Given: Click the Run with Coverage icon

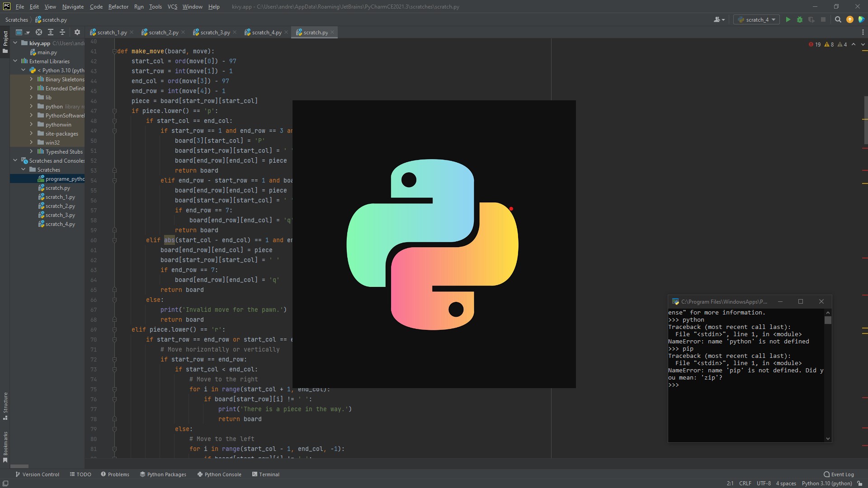Looking at the screenshot, I should coord(811,19).
